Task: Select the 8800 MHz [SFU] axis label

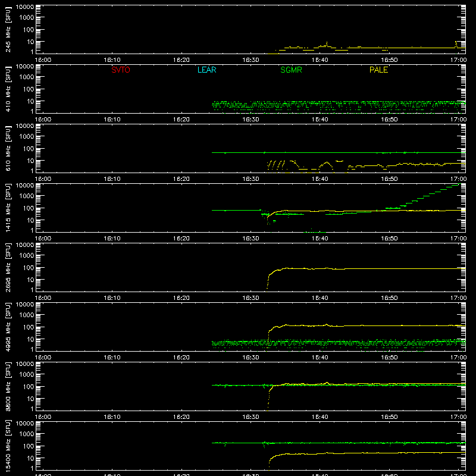Action: click(x=8, y=387)
